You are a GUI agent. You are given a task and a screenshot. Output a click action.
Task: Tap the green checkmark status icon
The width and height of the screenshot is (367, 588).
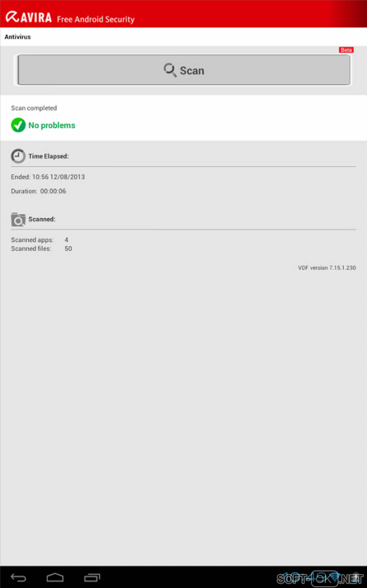point(18,125)
